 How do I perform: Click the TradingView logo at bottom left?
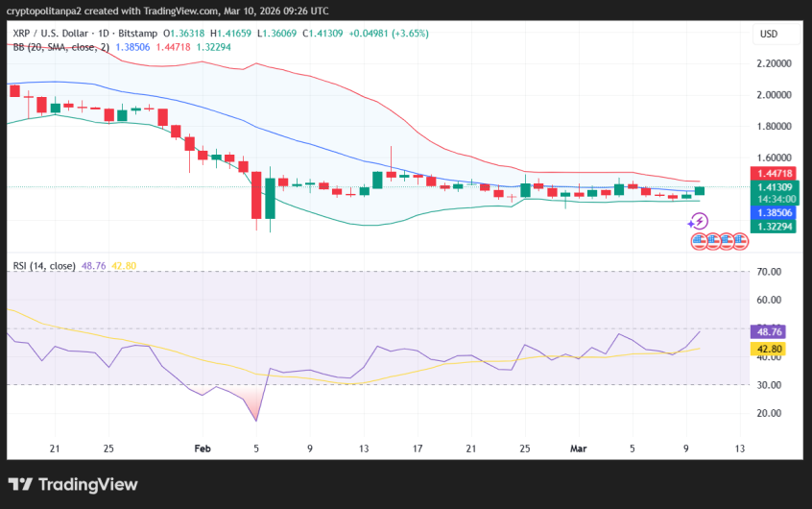coord(73,484)
